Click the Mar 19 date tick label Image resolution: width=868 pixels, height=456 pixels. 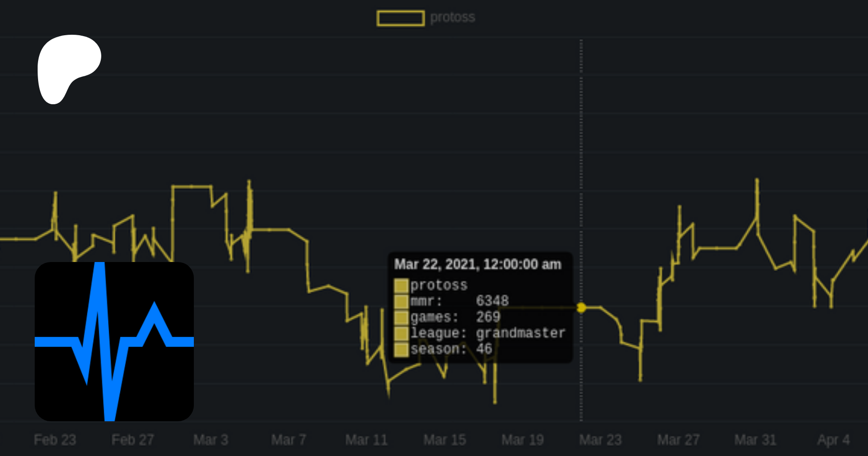[x=523, y=440]
